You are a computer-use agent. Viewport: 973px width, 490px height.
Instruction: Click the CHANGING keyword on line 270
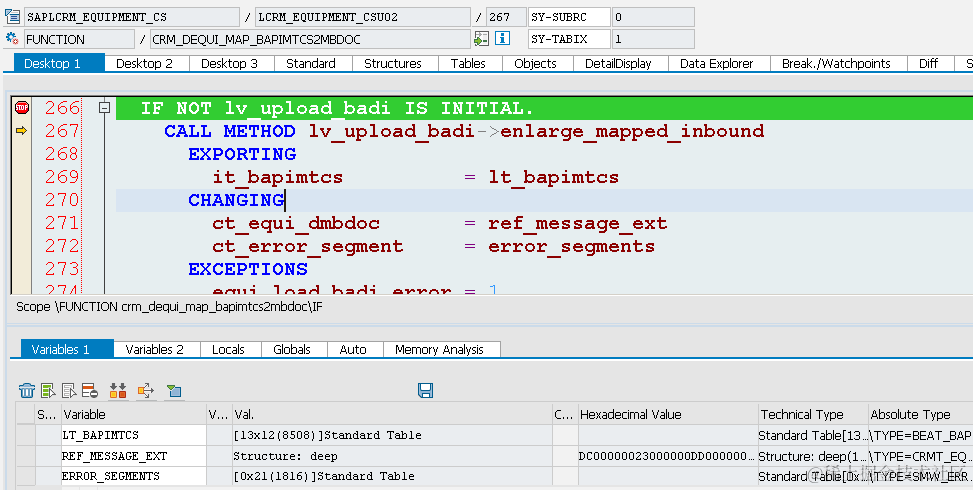tap(236, 200)
